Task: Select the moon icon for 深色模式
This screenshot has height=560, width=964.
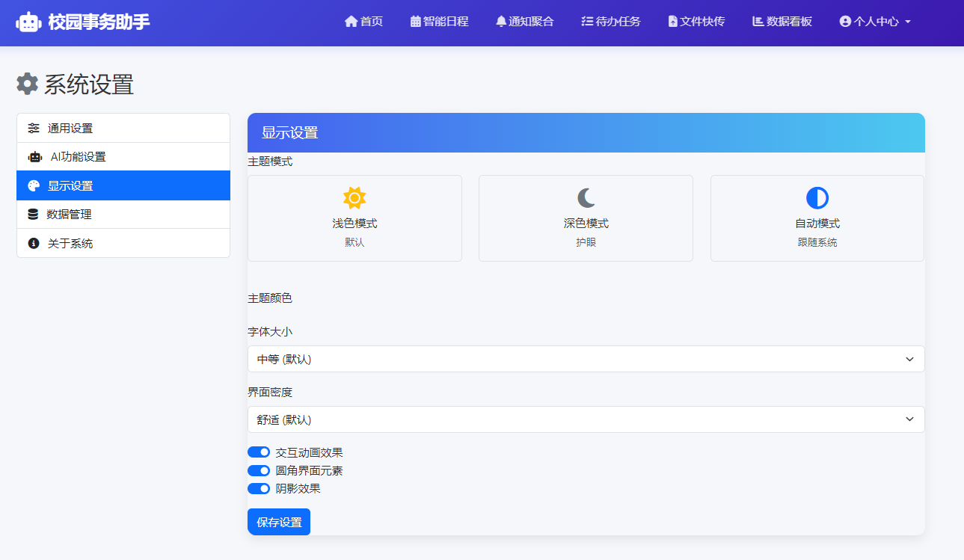Action: click(585, 197)
